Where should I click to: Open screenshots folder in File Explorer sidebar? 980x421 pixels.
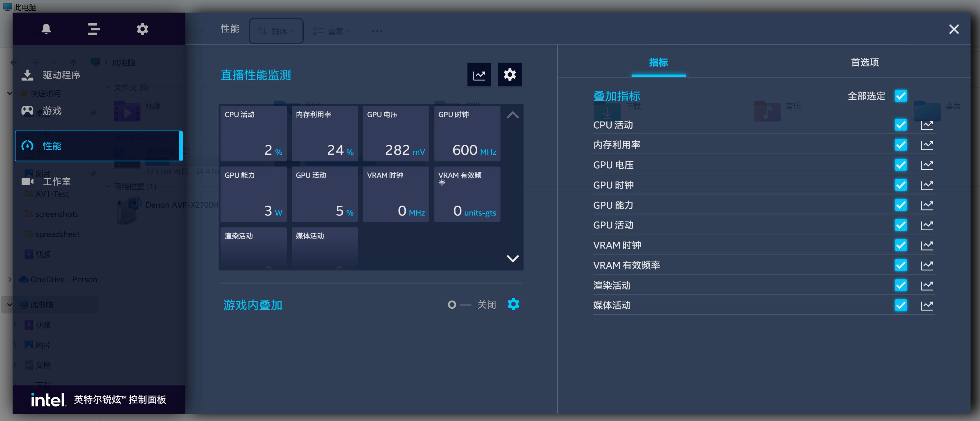click(x=52, y=214)
